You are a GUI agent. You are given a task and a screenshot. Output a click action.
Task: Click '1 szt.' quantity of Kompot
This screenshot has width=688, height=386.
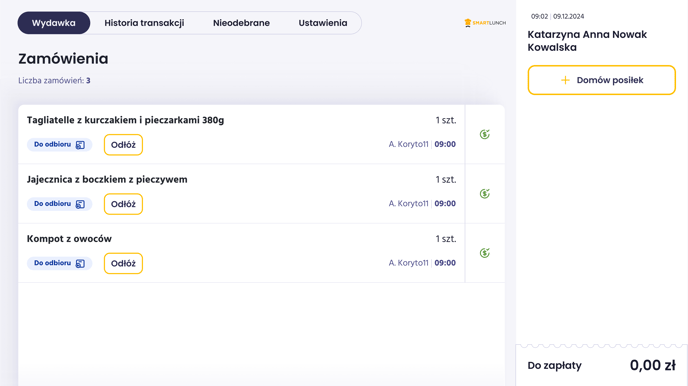click(446, 239)
